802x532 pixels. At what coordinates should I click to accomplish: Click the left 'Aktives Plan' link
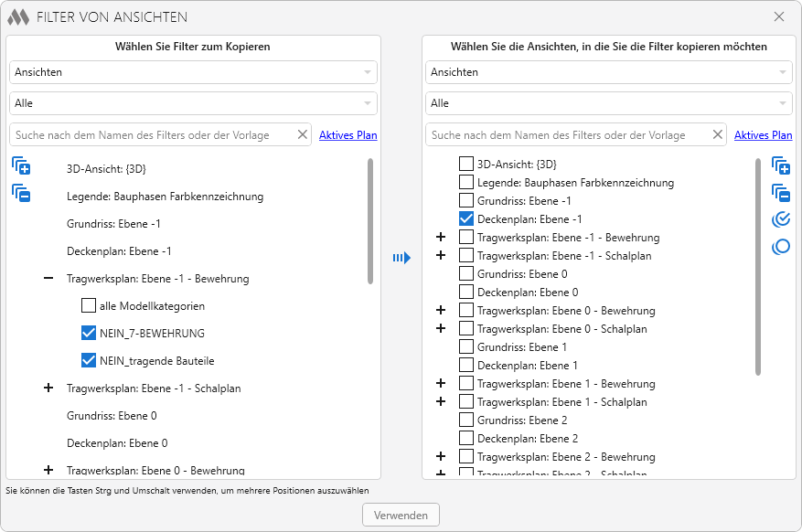point(348,135)
